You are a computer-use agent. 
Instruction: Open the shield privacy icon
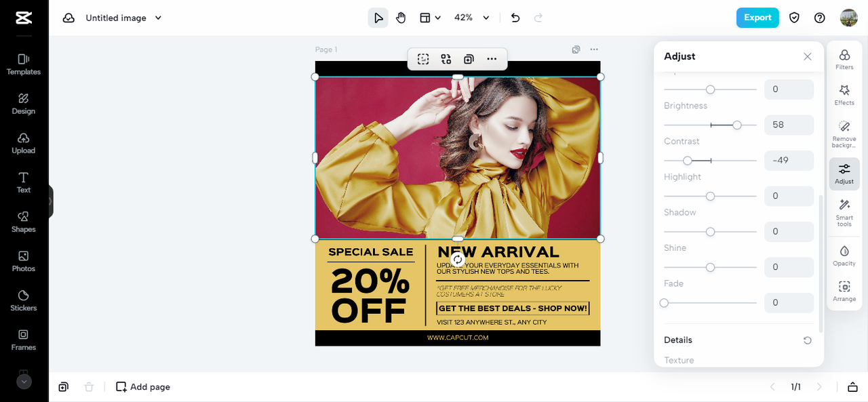click(794, 18)
